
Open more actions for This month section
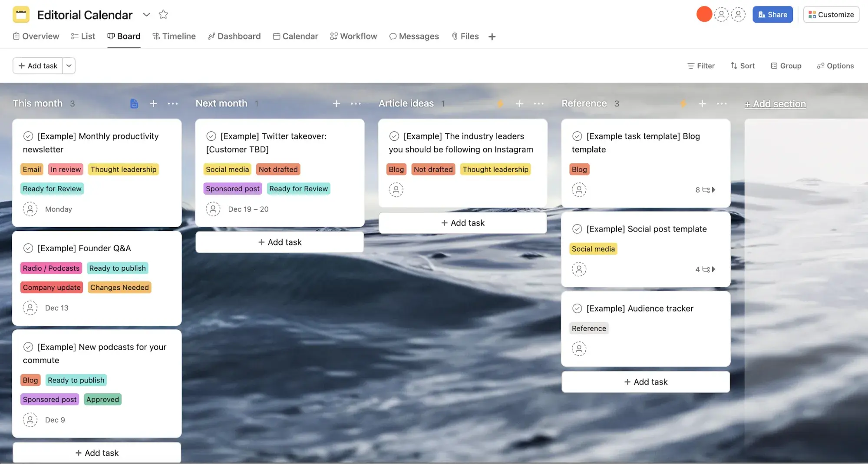pos(173,103)
